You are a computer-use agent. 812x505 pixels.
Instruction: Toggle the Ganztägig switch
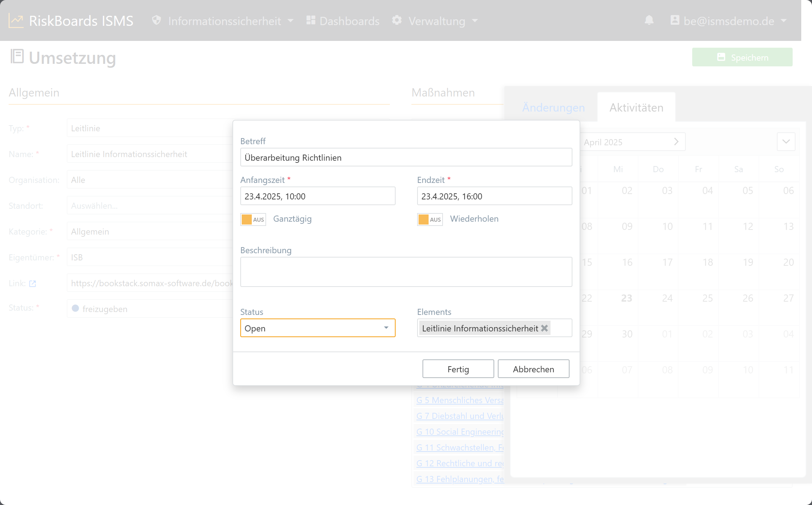click(253, 219)
